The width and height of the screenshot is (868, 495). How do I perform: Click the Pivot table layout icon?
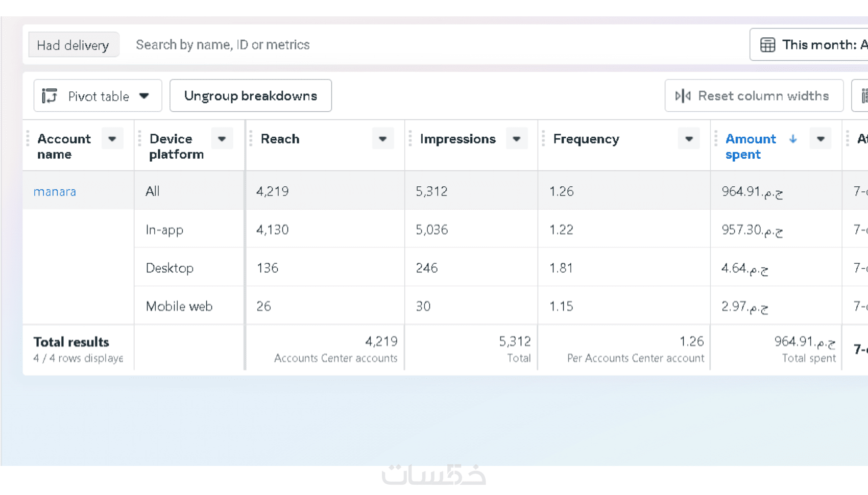point(50,96)
